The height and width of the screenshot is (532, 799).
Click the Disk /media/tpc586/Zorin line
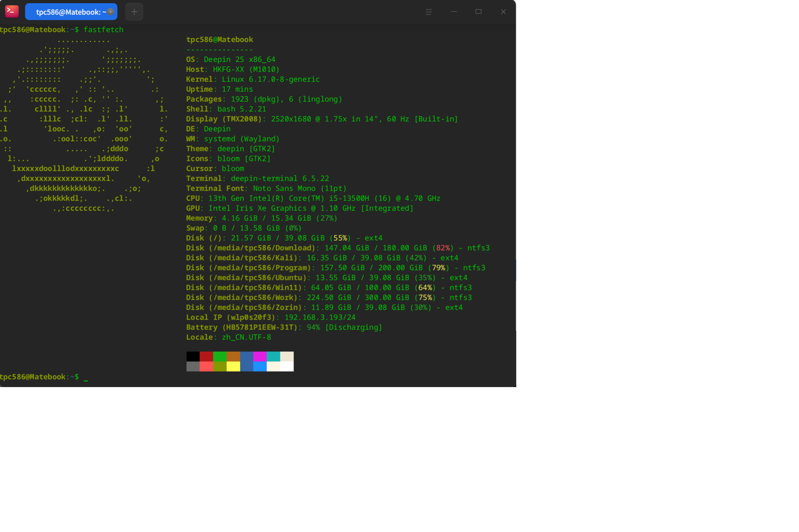pyautogui.click(x=324, y=308)
